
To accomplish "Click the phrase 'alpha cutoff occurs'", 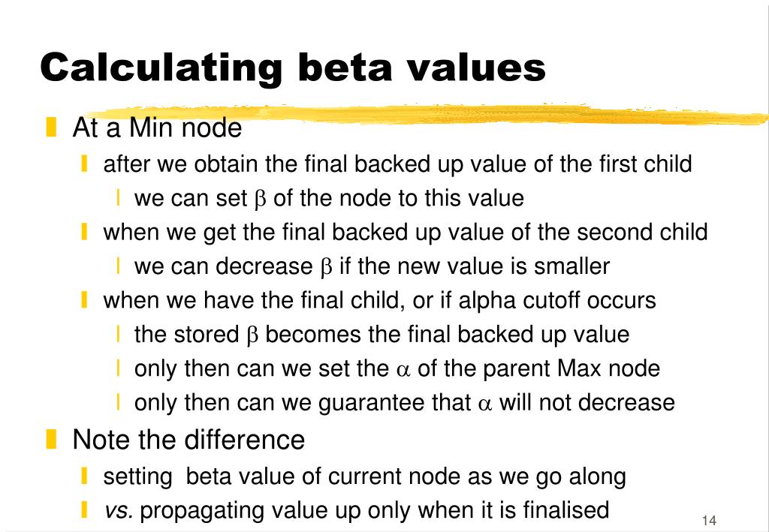I will point(557,300).
